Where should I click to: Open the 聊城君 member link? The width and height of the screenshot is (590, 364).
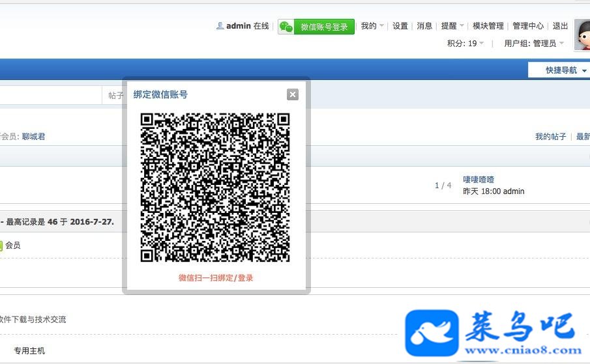coord(33,136)
